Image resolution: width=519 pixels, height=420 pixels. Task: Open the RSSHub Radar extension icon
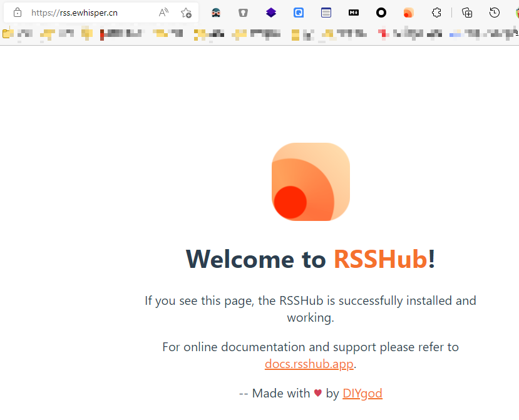click(408, 13)
